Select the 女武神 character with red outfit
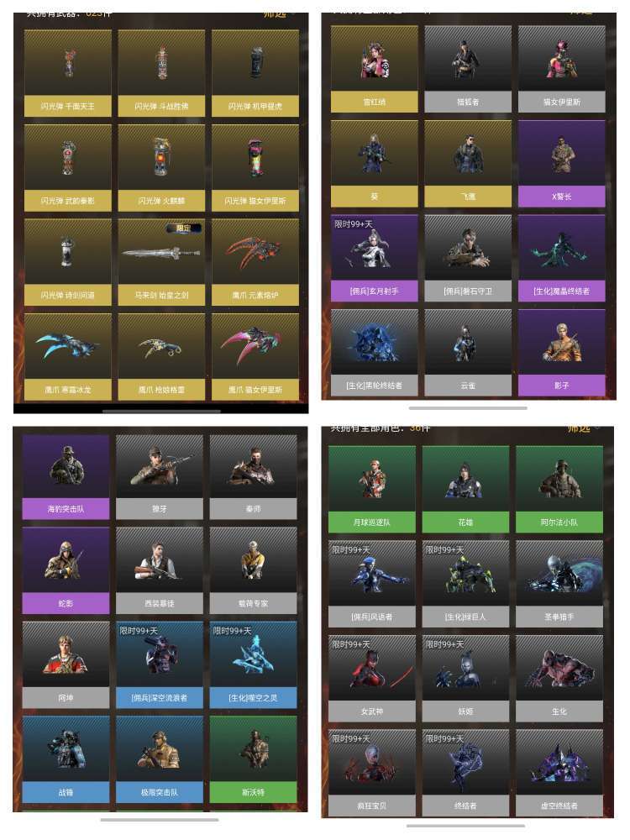Image resolution: width=630 pixels, height=840 pixels. click(372, 678)
